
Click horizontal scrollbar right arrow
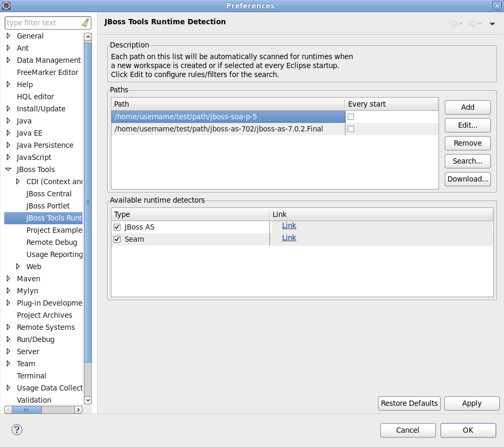pos(78,410)
